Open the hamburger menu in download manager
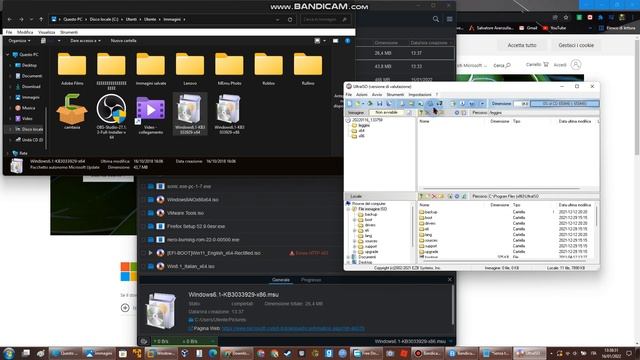This screenshot has height=360, width=640. 449,19
